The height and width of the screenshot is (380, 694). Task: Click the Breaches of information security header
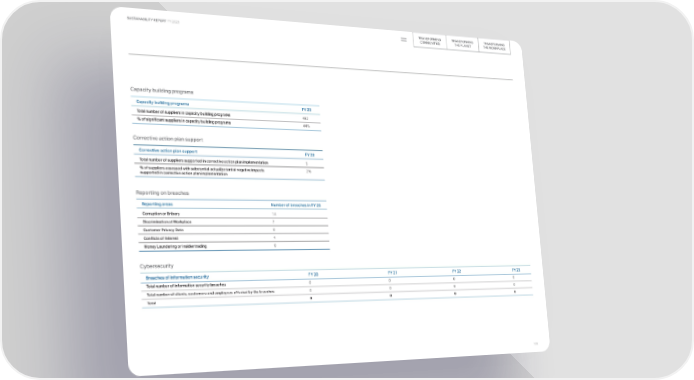click(x=177, y=277)
